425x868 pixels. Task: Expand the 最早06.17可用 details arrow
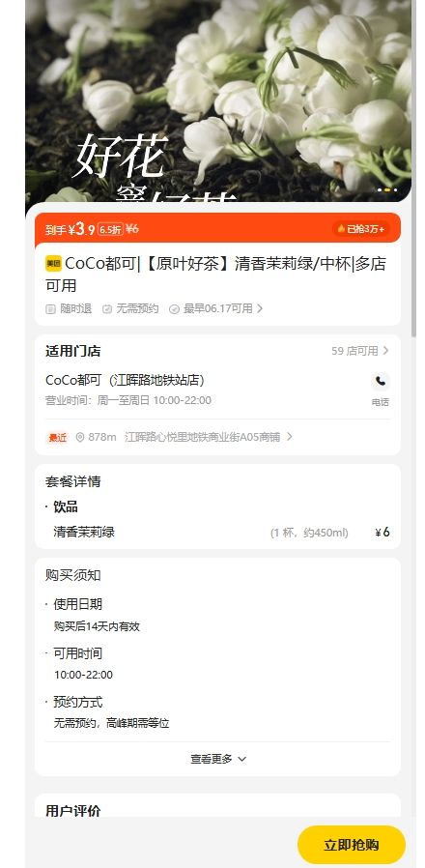(260, 309)
